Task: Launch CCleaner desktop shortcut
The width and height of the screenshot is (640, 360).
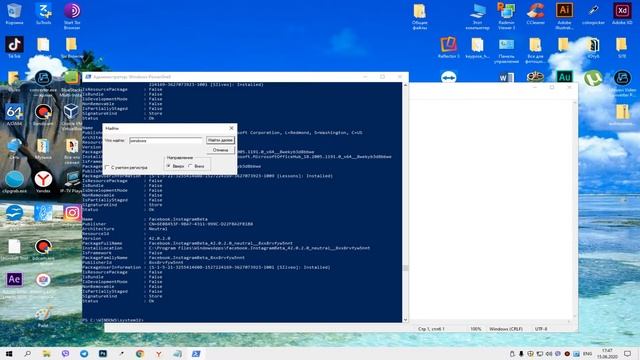Action: click(x=536, y=14)
